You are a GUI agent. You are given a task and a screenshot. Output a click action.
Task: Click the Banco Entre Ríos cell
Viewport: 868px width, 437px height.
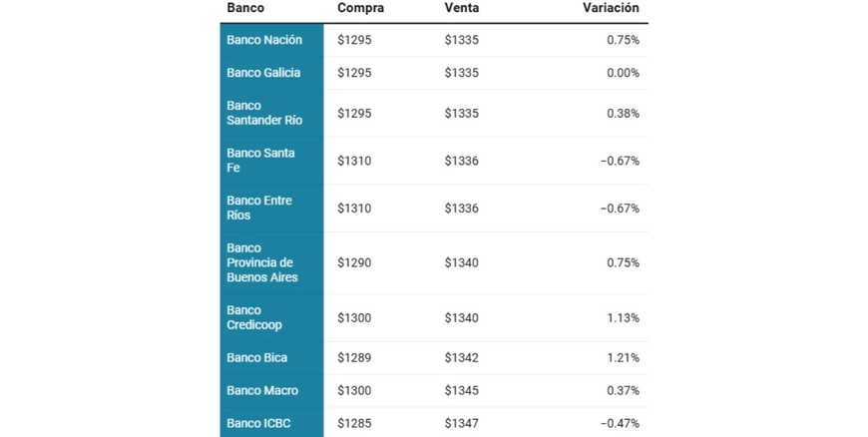coord(259,209)
